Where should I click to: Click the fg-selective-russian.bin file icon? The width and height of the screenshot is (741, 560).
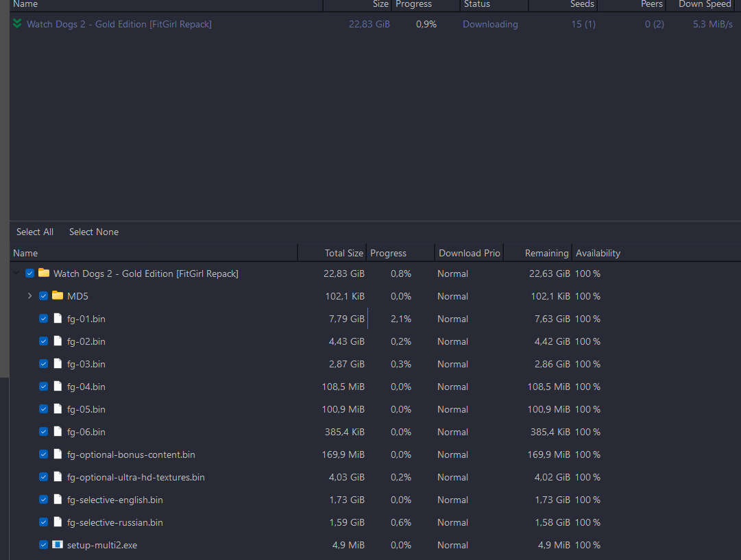click(58, 522)
